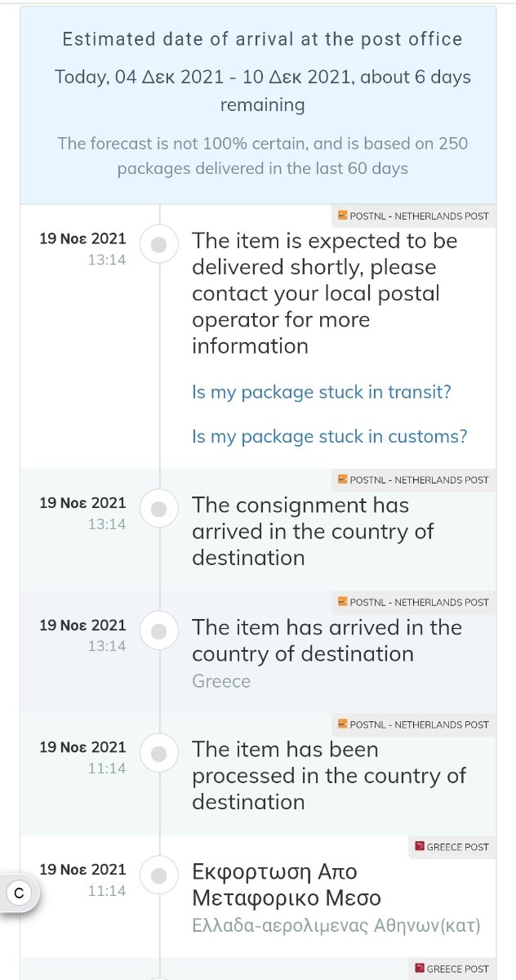Click timeline dot for item processed event

[x=160, y=752]
